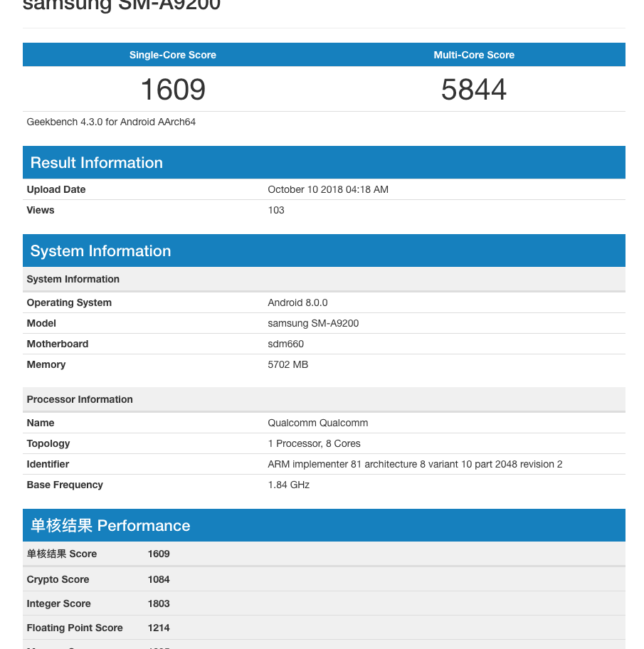644x649 pixels.
Task: Click the memory value 5702 MB
Action: (x=288, y=364)
